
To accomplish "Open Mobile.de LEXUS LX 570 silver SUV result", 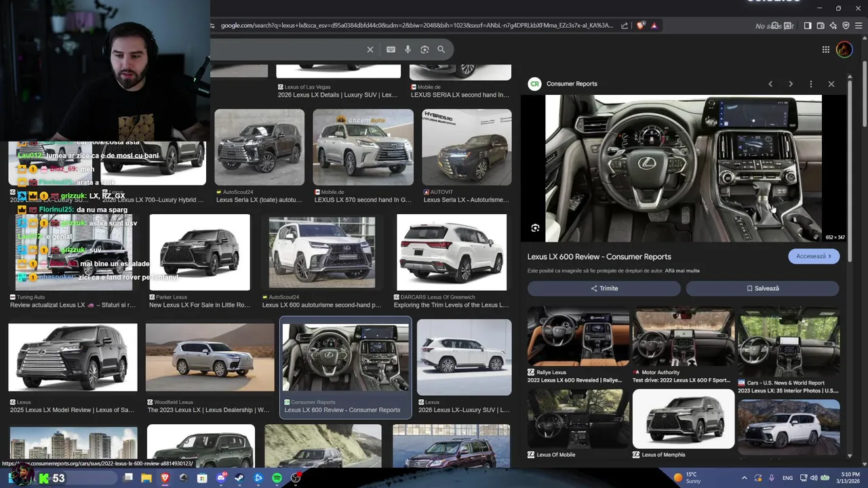I will pos(363,147).
